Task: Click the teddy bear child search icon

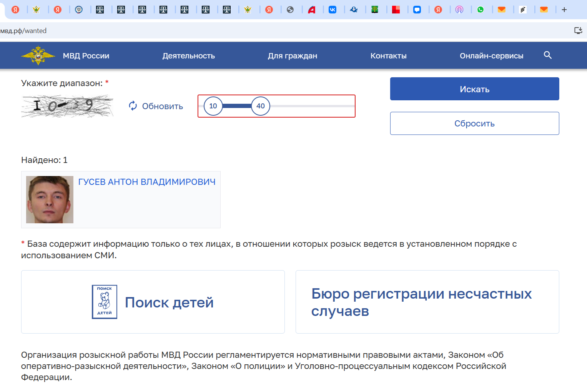Action: coord(105,302)
